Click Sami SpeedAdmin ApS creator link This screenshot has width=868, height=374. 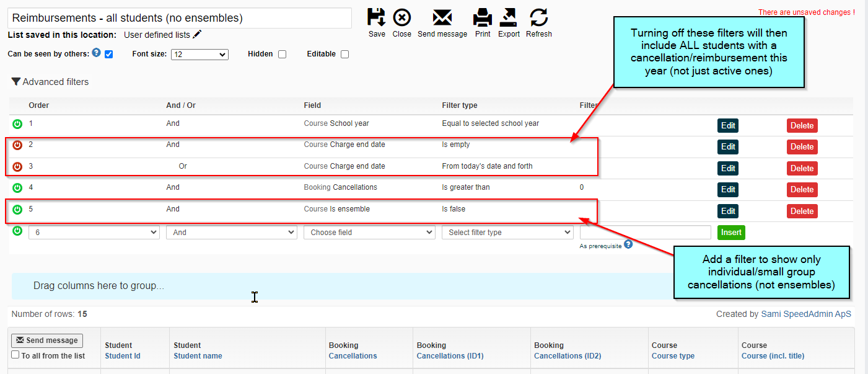tap(806, 314)
